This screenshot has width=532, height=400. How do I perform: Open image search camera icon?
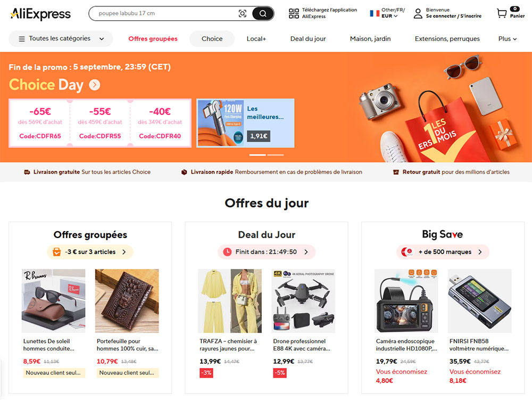(x=242, y=14)
